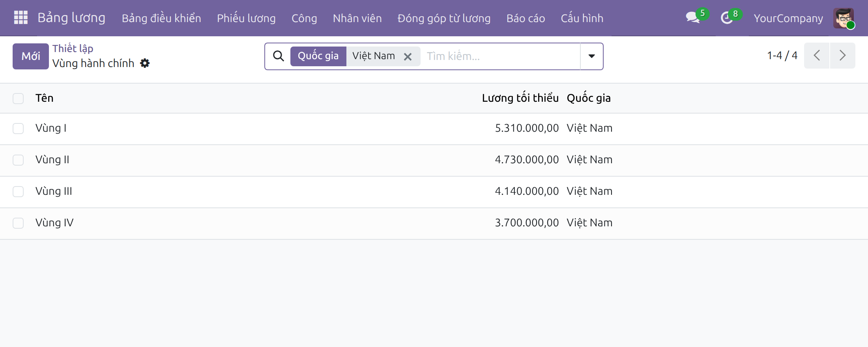
Task: Click the 5.310.000,00 salary value
Action: (x=527, y=128)
